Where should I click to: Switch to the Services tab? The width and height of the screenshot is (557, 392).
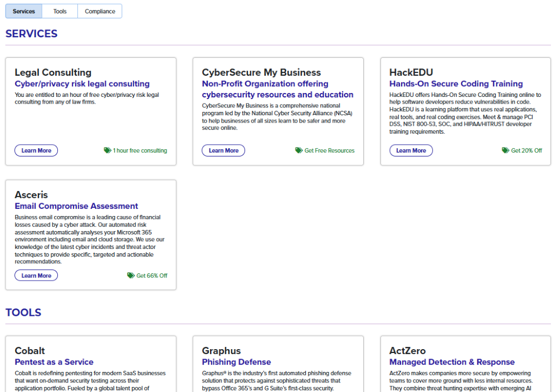24,11
